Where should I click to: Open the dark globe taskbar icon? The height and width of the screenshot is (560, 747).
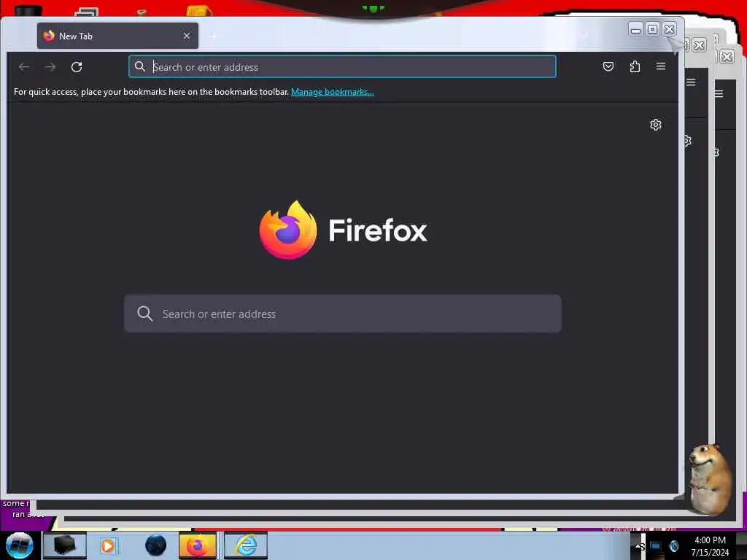pyautogui.click(x=156, y=545)
